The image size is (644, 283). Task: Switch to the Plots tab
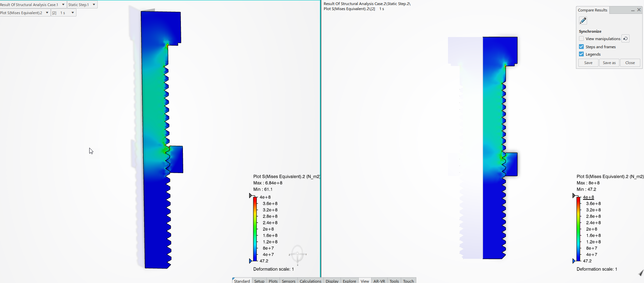pyautogui.click(x=273, y=281)
